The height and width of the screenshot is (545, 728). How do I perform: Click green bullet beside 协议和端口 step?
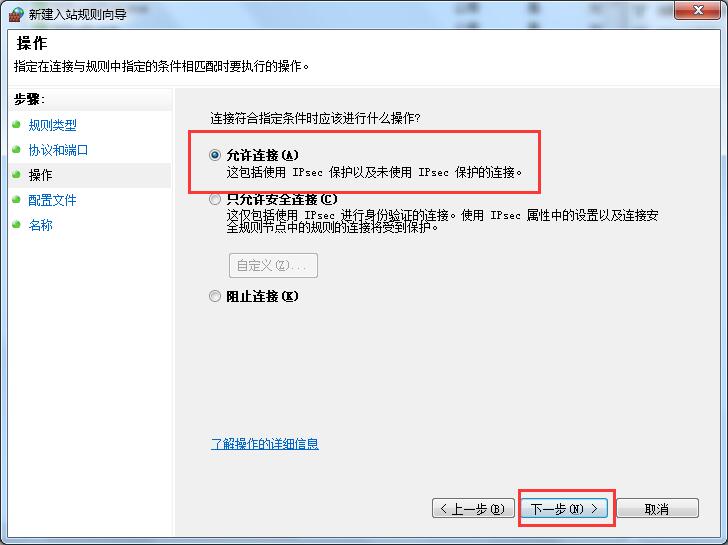17,149
